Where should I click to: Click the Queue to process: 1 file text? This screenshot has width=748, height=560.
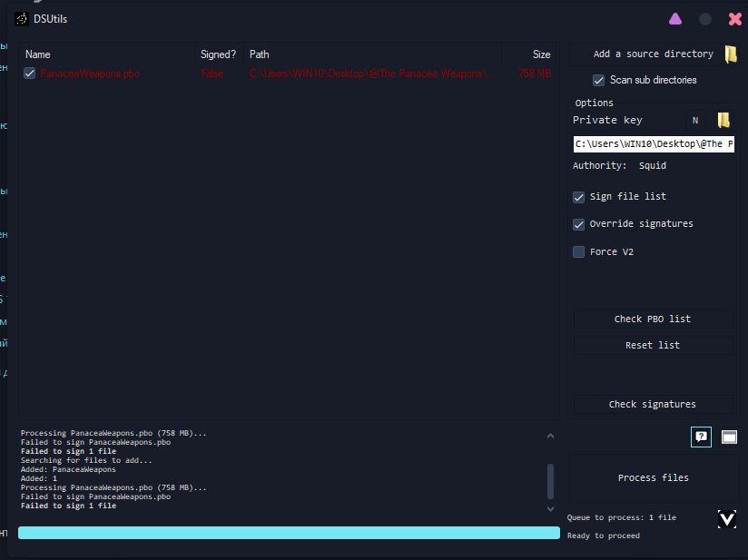coord(622,517)
